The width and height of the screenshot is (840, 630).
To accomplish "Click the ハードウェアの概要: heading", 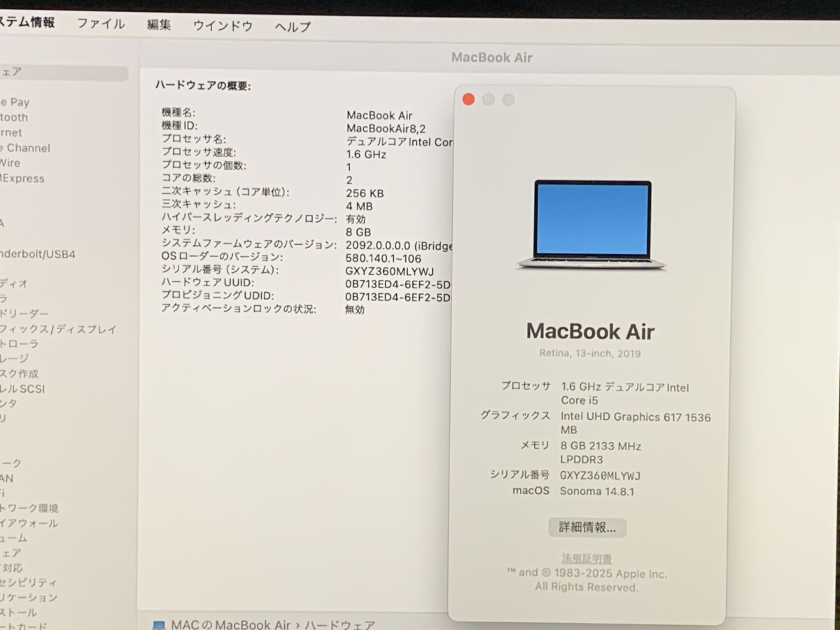I will pos(203,85).
